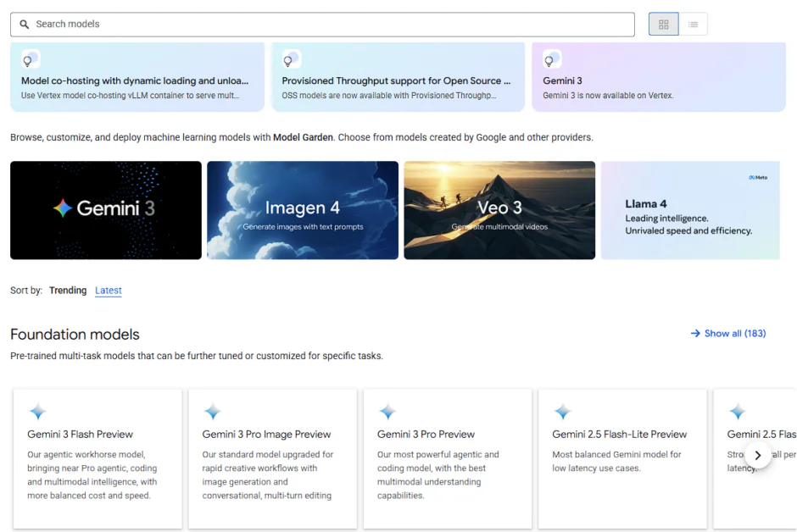Switch to grid view layout
This screenshot has height=532, width=797.
click(x=663, y=25)
